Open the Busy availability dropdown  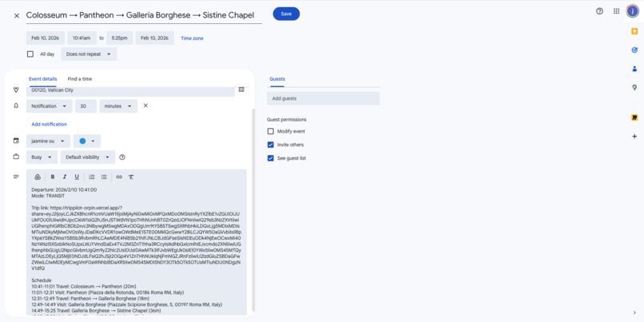pos(42,157)
